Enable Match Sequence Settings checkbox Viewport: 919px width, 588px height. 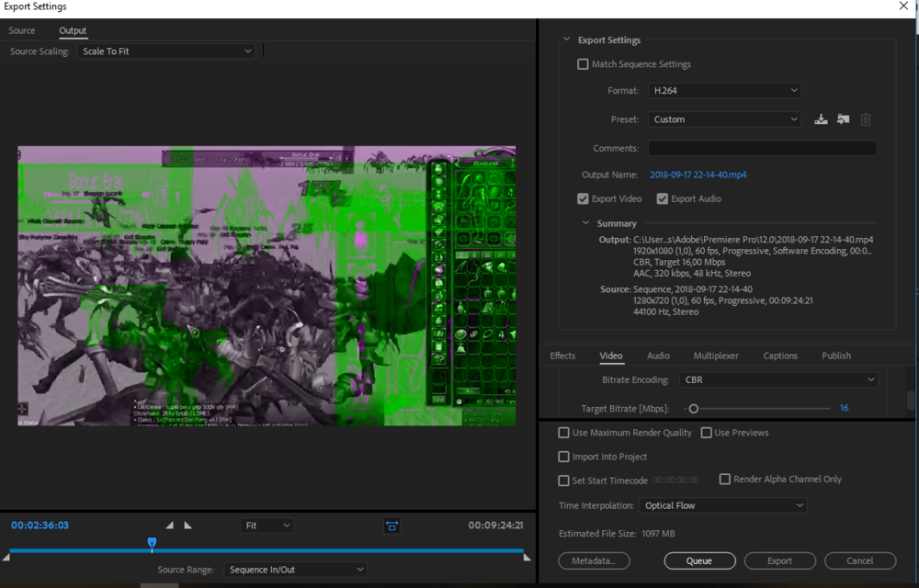(583, 64)
